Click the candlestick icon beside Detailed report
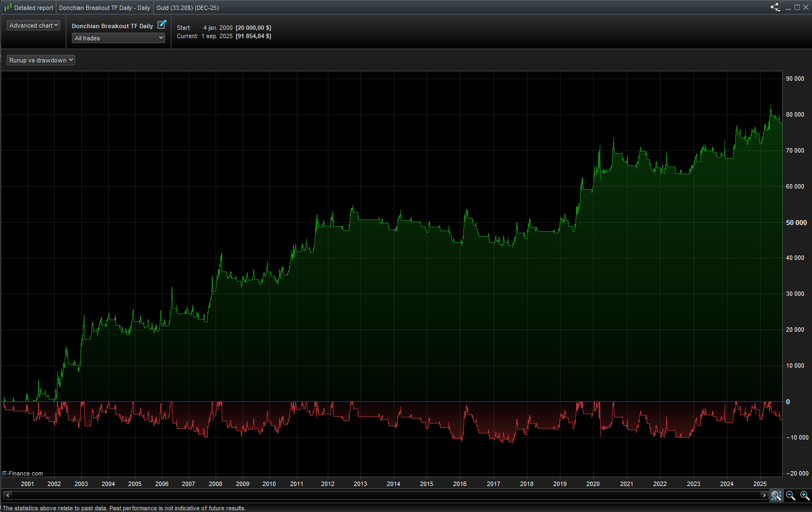 [x=8, y=8]
